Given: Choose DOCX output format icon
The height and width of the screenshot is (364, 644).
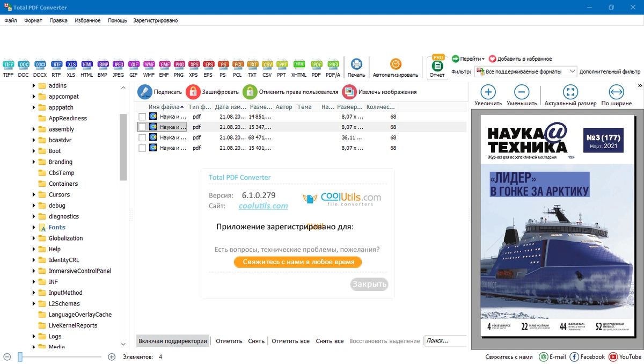Looking at the screenshot, I should [40, 68].
